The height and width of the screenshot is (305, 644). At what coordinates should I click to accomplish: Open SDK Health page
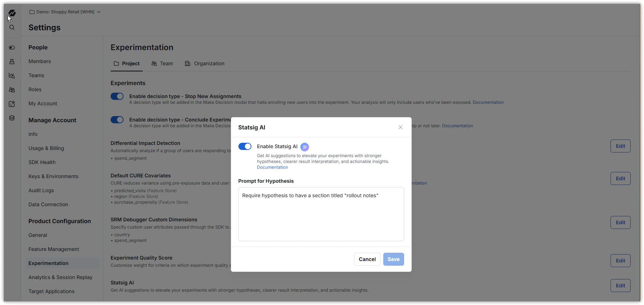(x=42, y=162)
